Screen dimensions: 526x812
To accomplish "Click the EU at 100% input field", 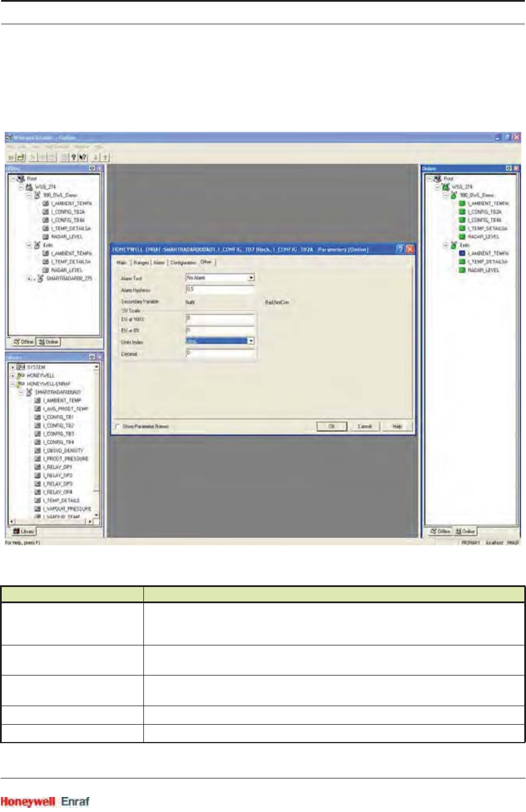I will [220, 319].
